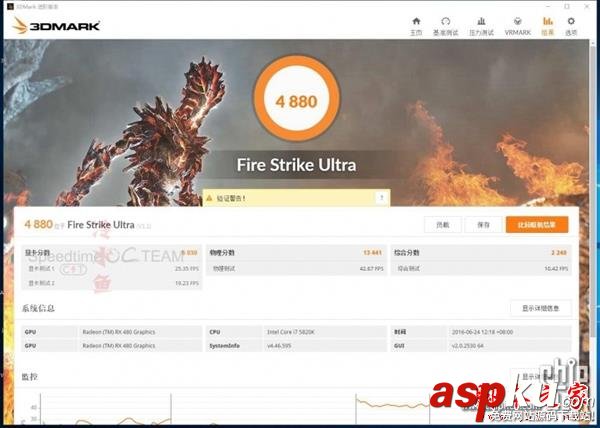The height and width of the screenshot is (428, 600).
Task: Click the Intel Core i7 5820K CPU value
Action: (291, 332)
